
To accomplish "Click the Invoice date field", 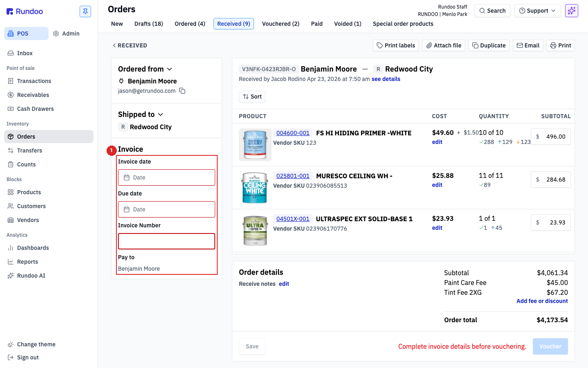I will pos(167,177).
